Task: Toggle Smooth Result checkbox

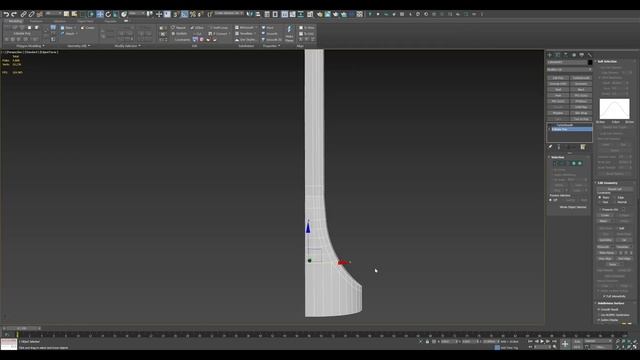Action: coord(599,309)
